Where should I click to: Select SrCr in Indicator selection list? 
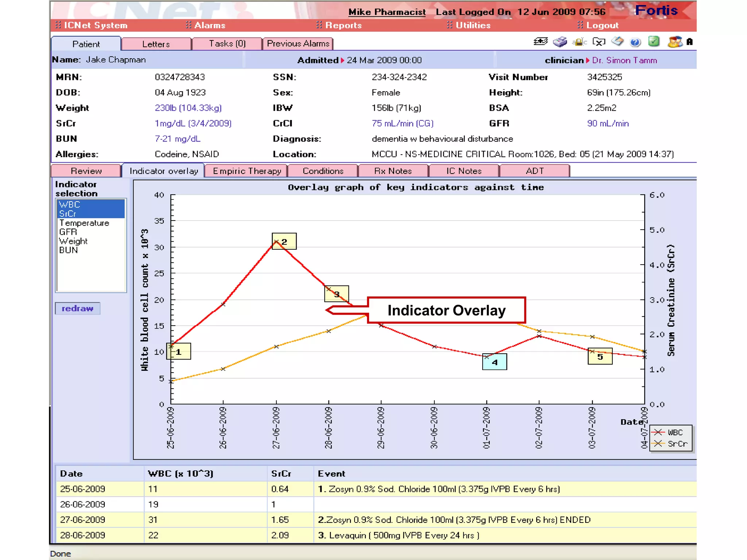click(91, 214)
